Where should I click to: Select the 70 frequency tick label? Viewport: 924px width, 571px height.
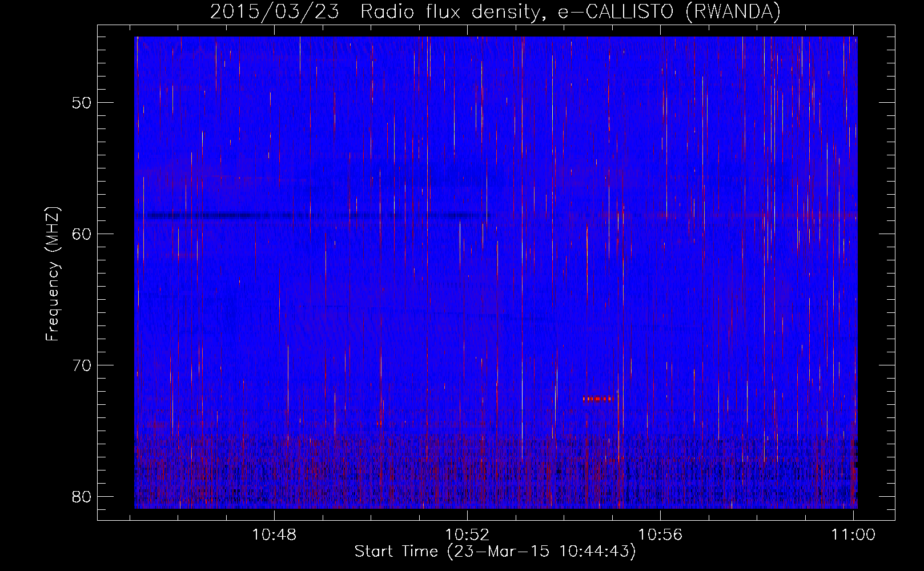[82, 365]
